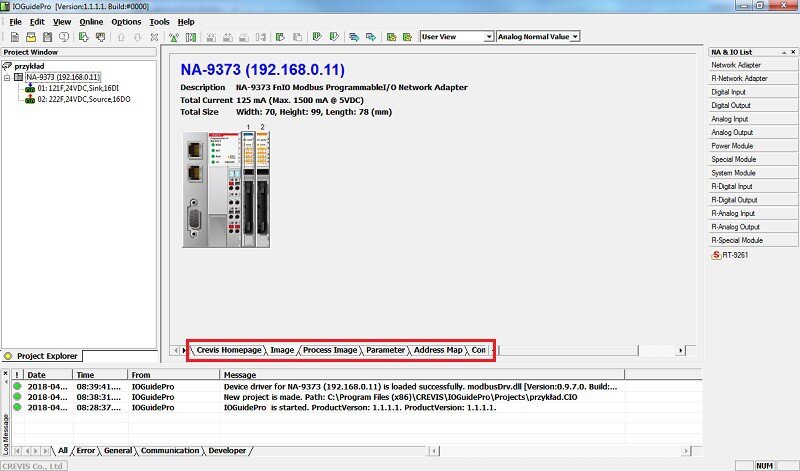Image resolution: width=800 pixels, height=471 pixels.
Task: Click the Network Adapter category button
Action: coord(753,65)
